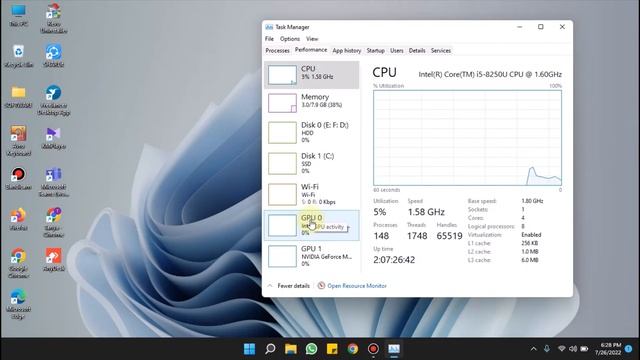The height and width of the screenshot is (360, 640).
Task: Switch to the Details tab
Action: 417,51
